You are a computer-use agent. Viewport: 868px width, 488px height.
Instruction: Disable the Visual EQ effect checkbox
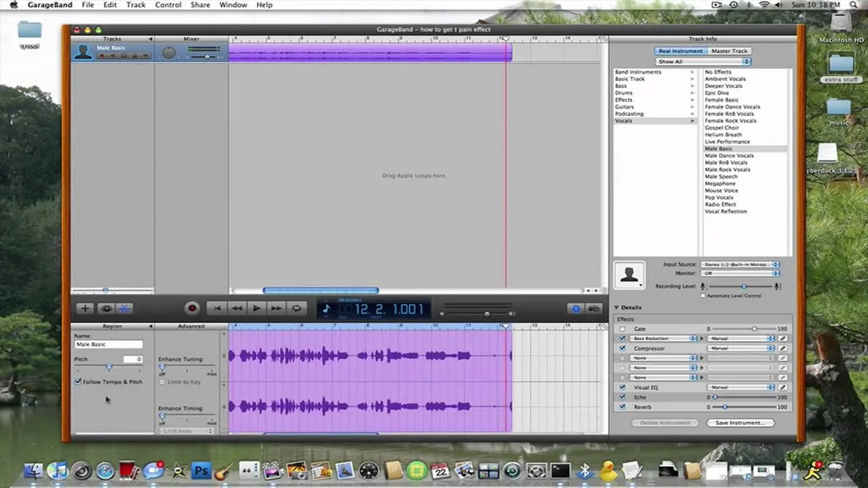[x=623, y=387]
